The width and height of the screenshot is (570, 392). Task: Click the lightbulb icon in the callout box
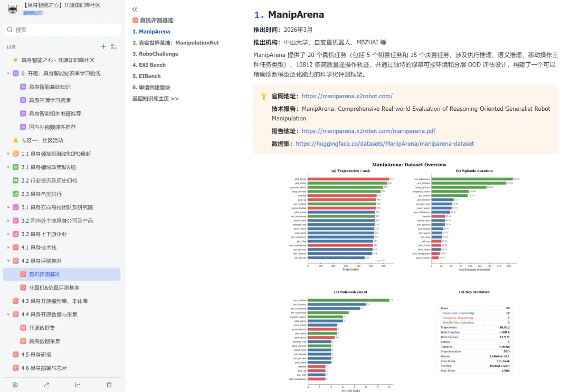coord(264,96)
